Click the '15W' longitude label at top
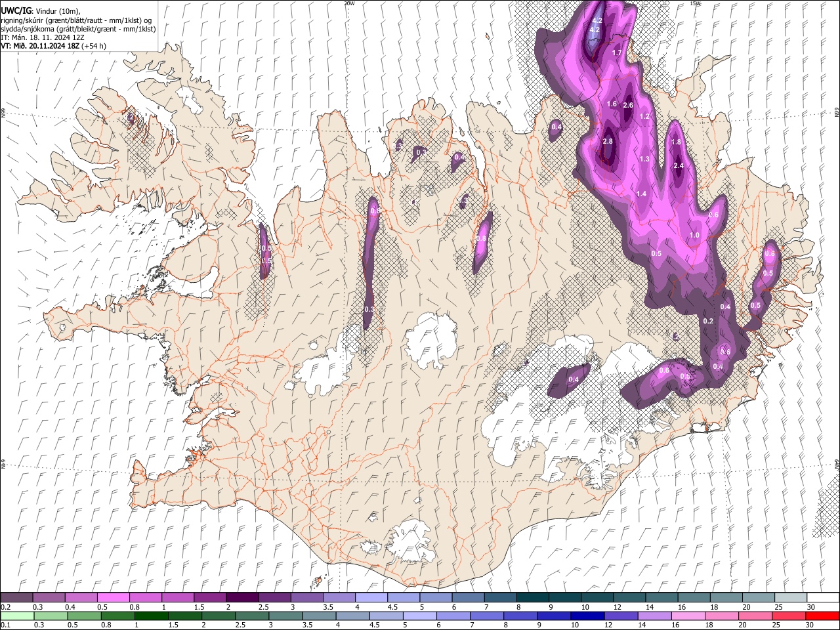Screen dimensions: 840x630 694,3
